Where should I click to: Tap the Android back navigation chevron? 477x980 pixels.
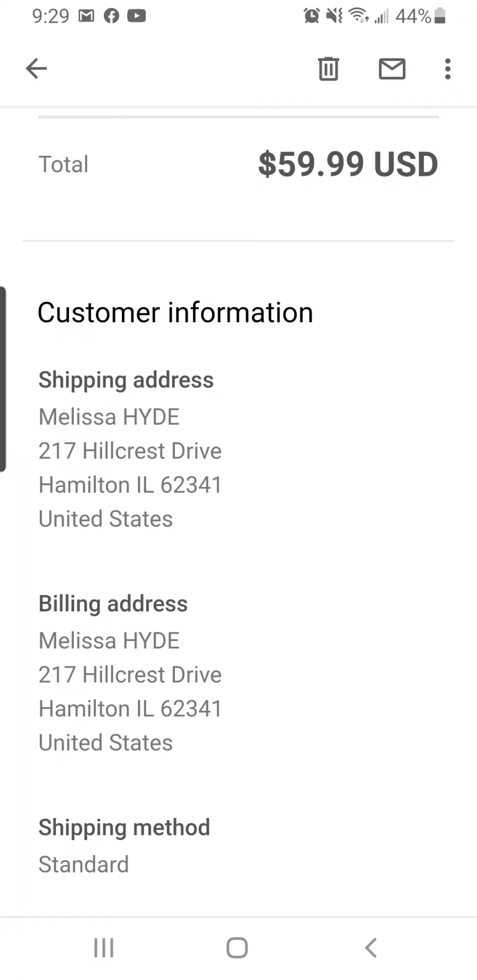tap(371, 948)
